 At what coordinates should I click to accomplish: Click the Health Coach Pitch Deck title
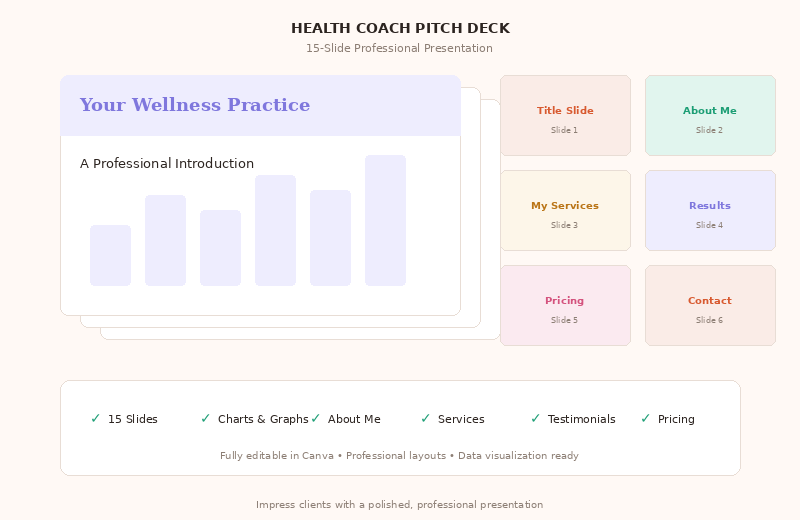(x=400, y=28)
